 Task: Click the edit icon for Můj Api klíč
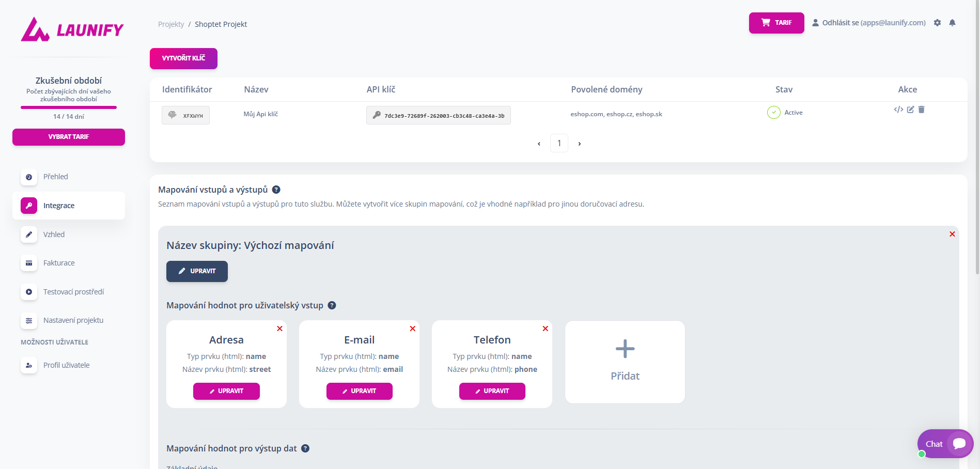click(x=910, y=110)
